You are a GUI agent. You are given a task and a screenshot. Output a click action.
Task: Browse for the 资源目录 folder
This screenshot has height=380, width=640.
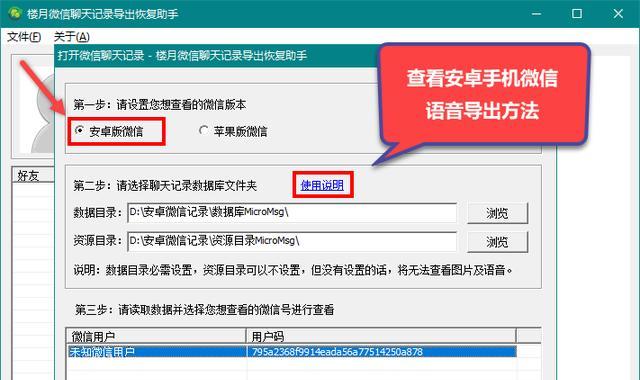pos(497,242)
